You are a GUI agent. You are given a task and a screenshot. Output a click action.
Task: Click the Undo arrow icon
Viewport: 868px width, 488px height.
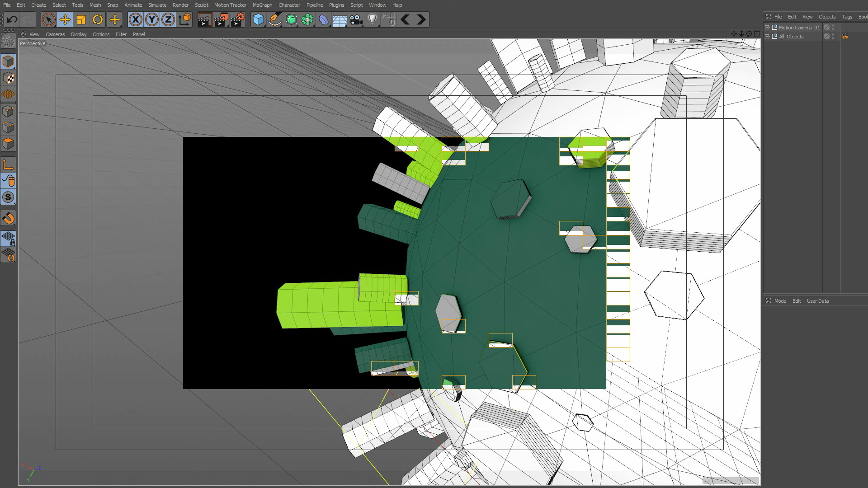click(12, 19)
